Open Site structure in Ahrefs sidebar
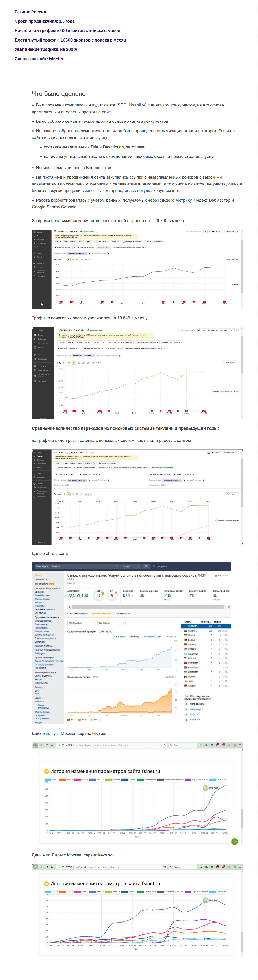This screenshot has height=980, width=258. click(41, 584)
